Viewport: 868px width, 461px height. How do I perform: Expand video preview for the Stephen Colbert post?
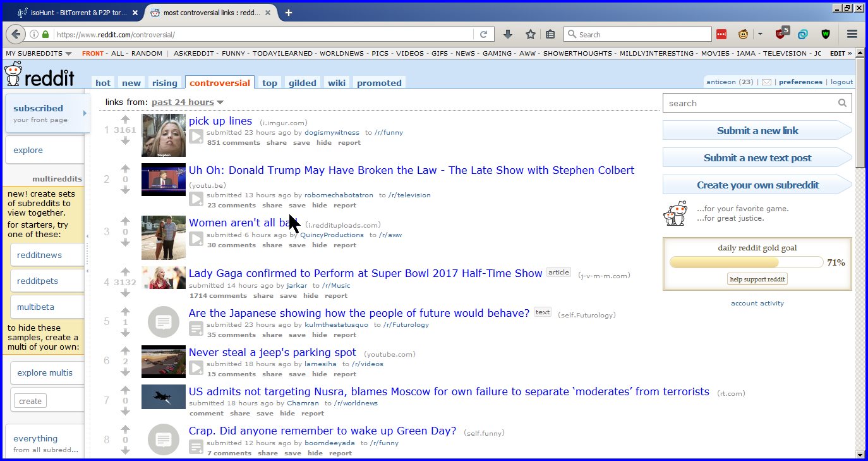click(196, 199)
